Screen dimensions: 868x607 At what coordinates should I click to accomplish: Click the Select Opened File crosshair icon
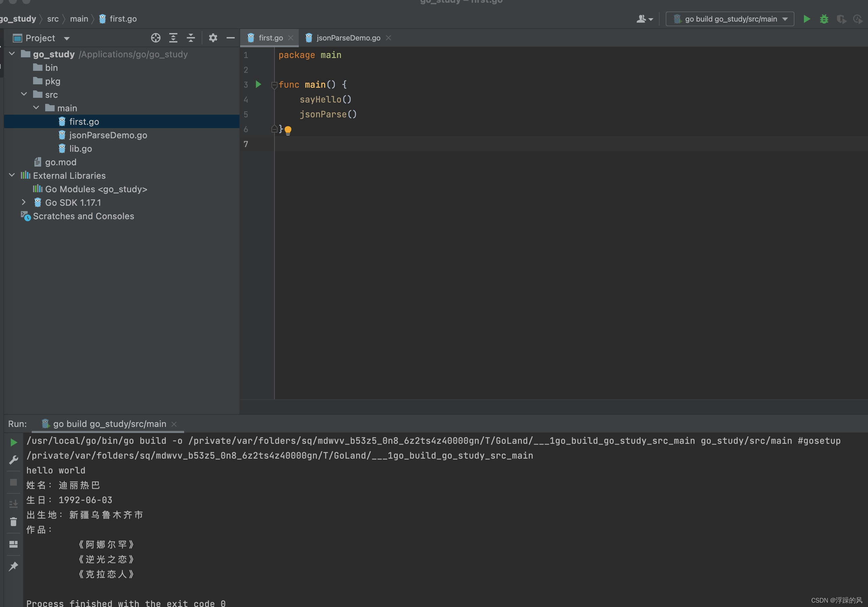(155, 38)
